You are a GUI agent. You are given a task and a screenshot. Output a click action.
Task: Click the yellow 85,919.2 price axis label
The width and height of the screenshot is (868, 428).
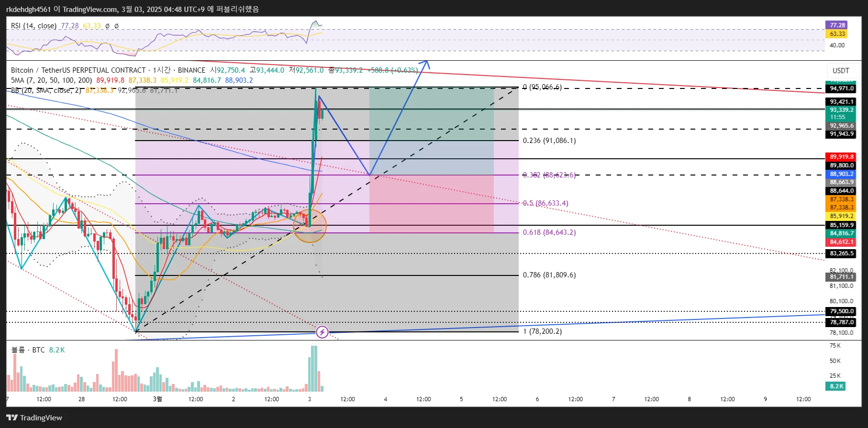[841, 216]
